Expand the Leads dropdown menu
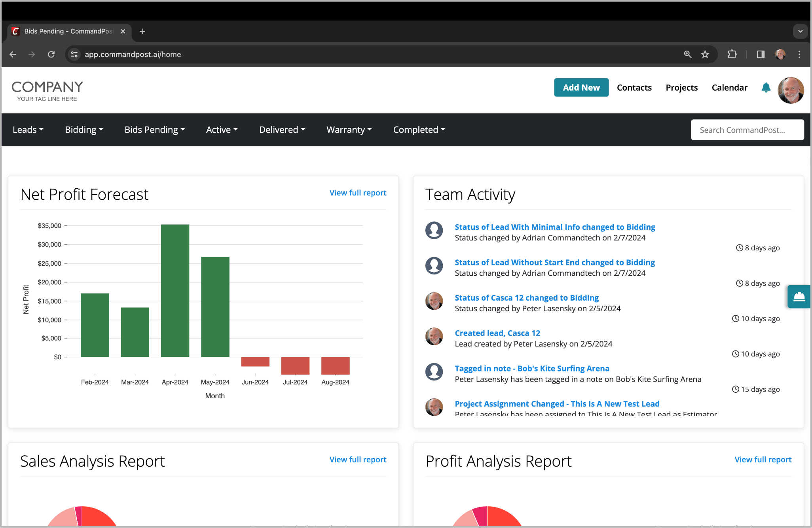Image resolution: width=812 pixels, height=528 pixels. 28,130
